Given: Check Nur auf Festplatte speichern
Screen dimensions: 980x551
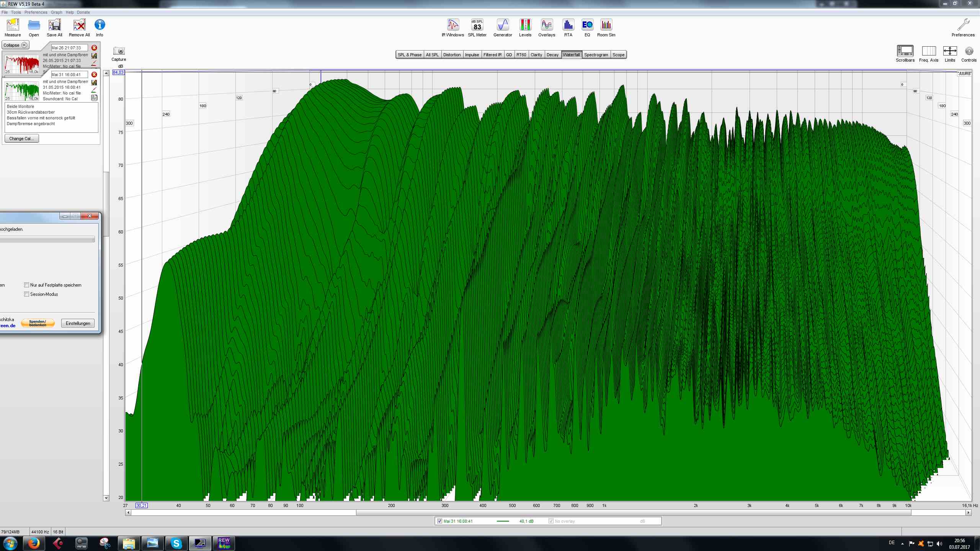Looking at the screenshot, I should point(26,285).
